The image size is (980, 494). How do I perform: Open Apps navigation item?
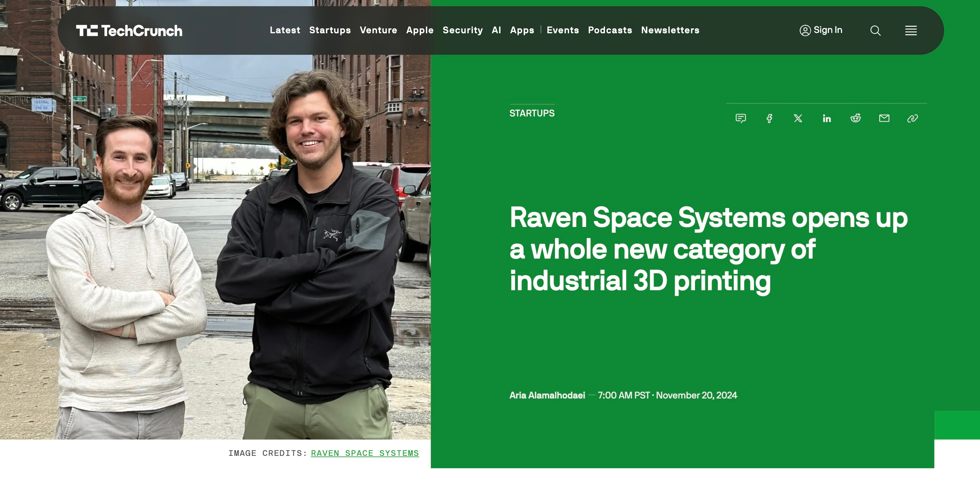(x=522, y=30)
